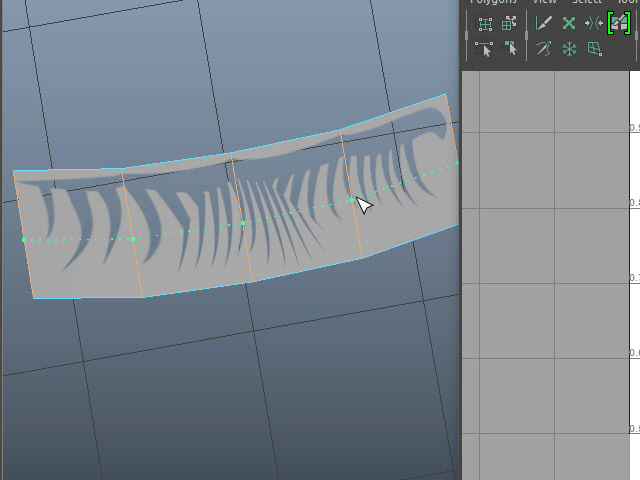Viewport: 640px width, 480px height.
Task: Choose the shell selection arrow icon
Action: coord(510,48)
